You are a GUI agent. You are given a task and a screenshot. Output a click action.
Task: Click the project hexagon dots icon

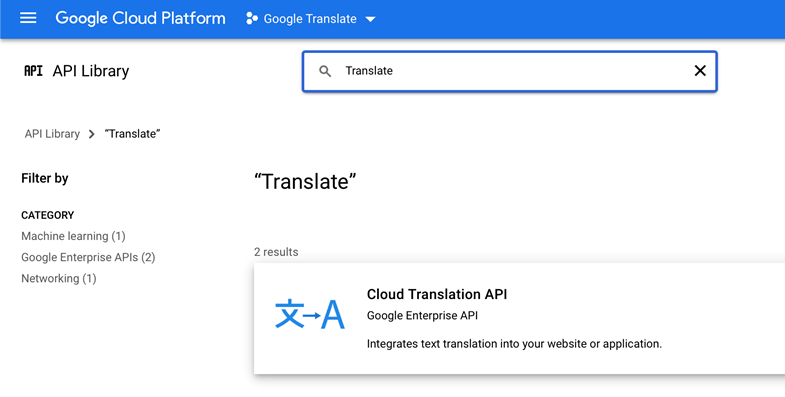pyautogui.click(x=252, y=19)
